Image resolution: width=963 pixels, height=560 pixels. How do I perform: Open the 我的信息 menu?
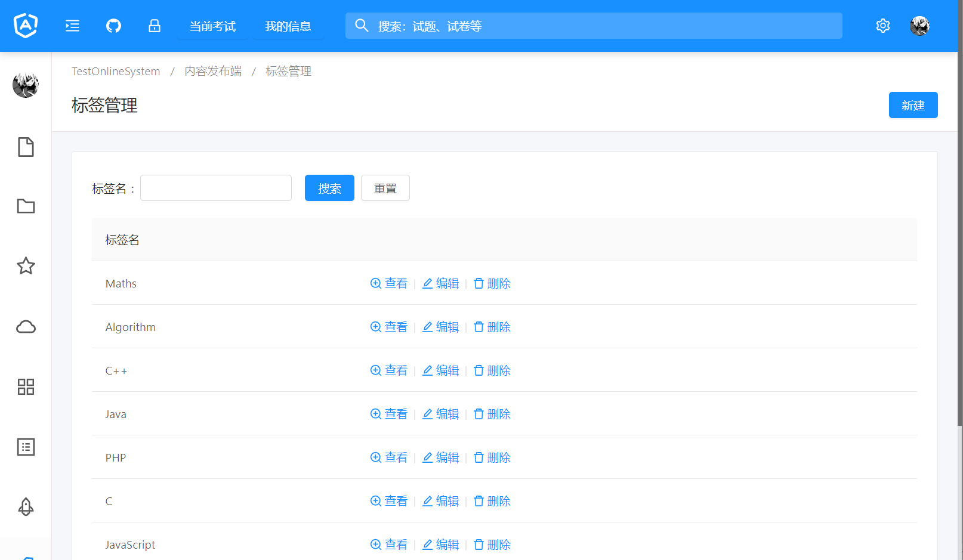288,26
